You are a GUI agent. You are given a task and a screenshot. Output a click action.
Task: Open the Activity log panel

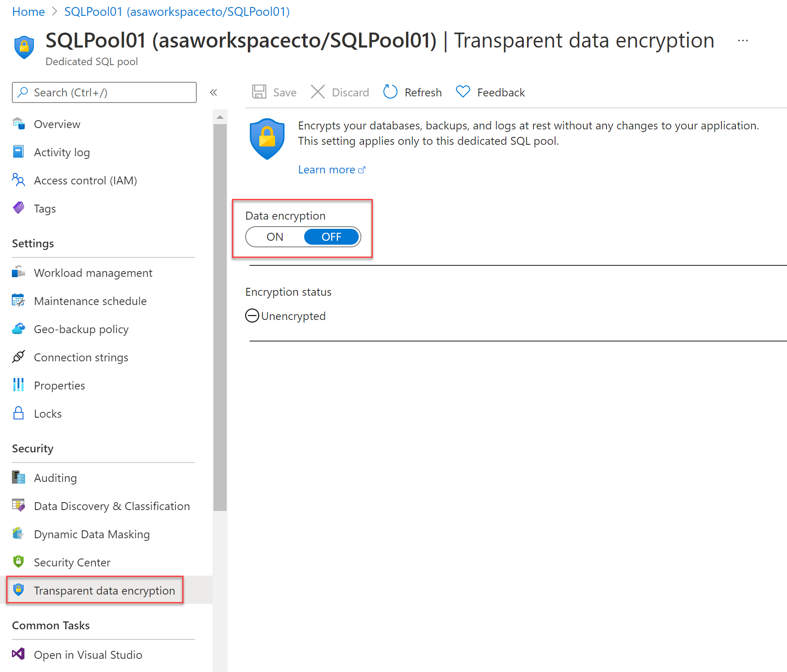coord(62,152)
